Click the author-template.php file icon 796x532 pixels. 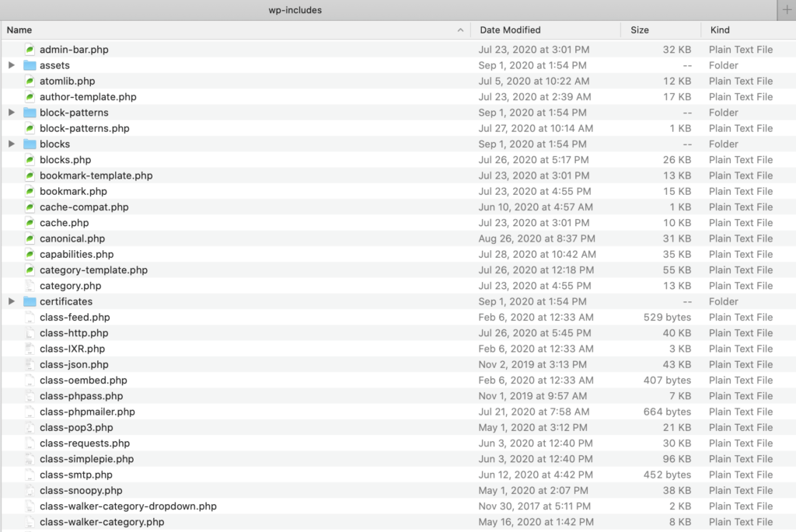(x=30, y=97)
